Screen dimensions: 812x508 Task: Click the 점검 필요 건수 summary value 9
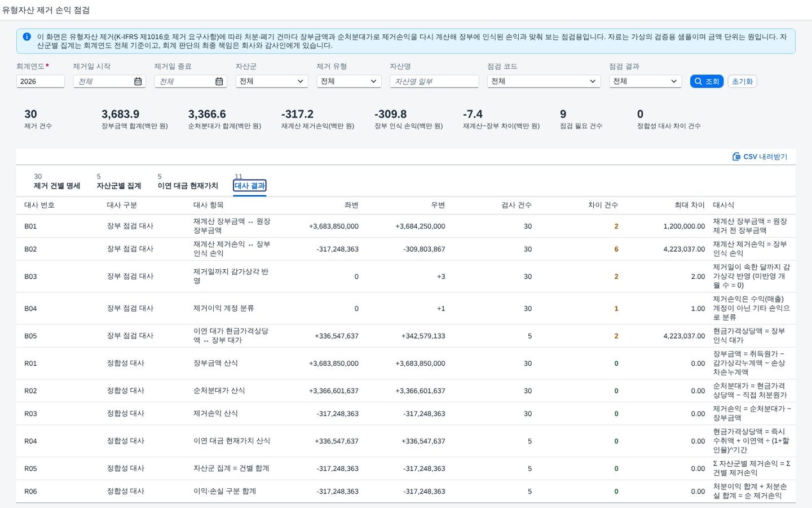(x=563, y=114)
